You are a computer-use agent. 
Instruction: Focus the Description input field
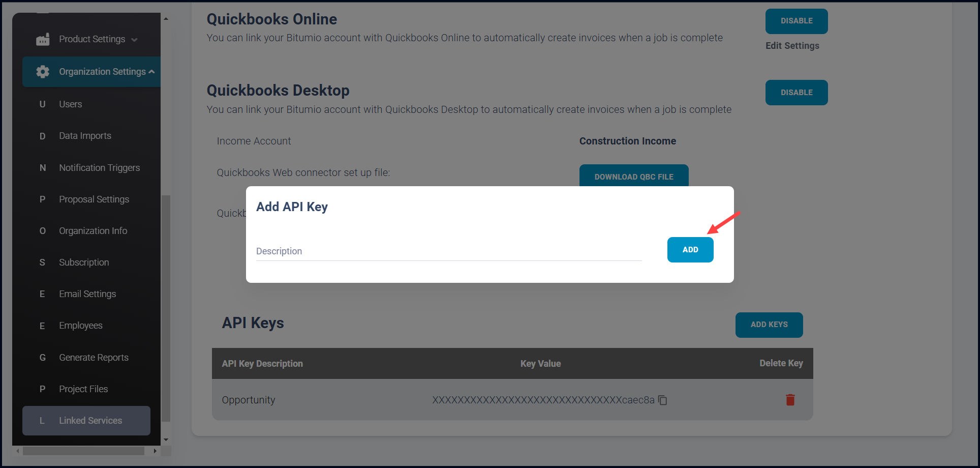point(449,251)
